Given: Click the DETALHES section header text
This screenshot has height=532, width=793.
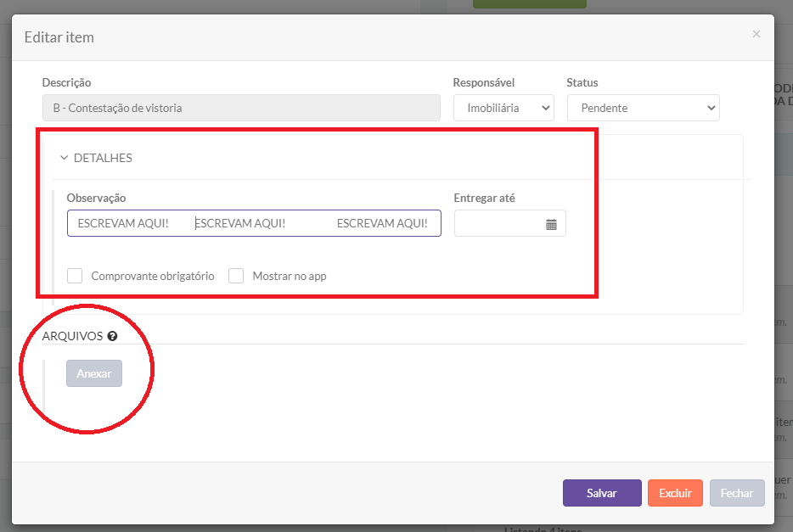Looking at the screenshot, I should point(103,158).
